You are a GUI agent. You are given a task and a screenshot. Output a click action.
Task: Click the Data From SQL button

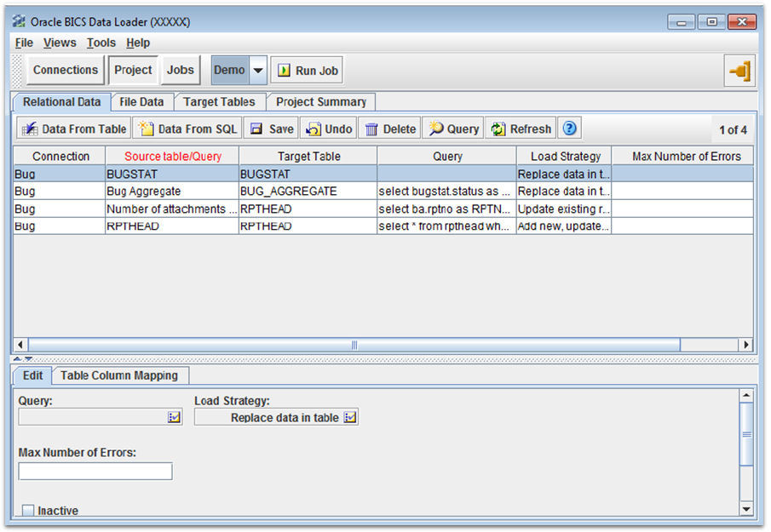tap(187, 129)
